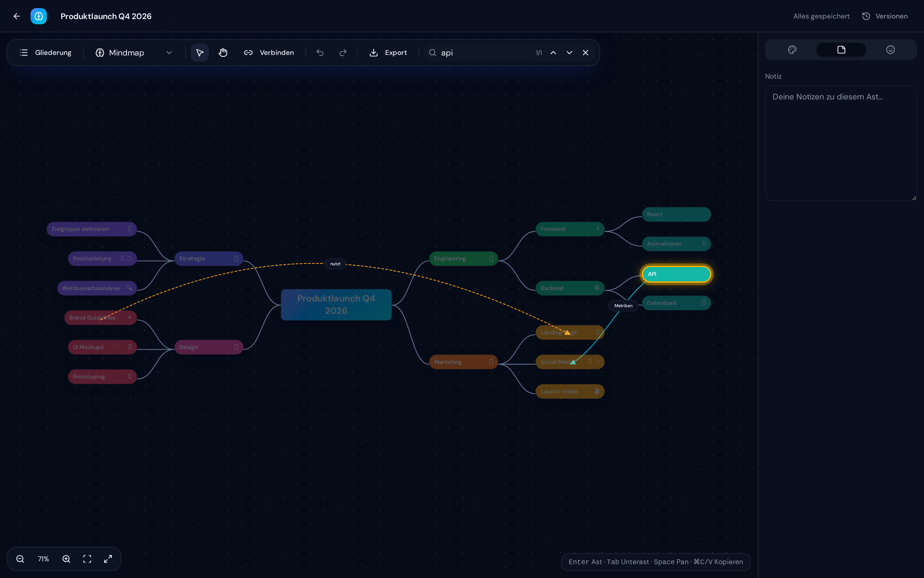Go to previous search result
Screen dimensions: 924x578
pyautogui.click(x=553, y=52)
